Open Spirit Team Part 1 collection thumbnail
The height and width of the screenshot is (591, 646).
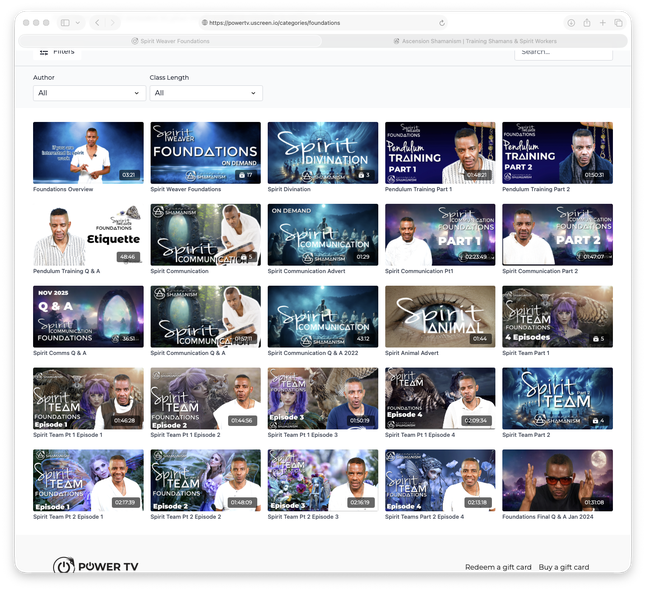point(557,317)
